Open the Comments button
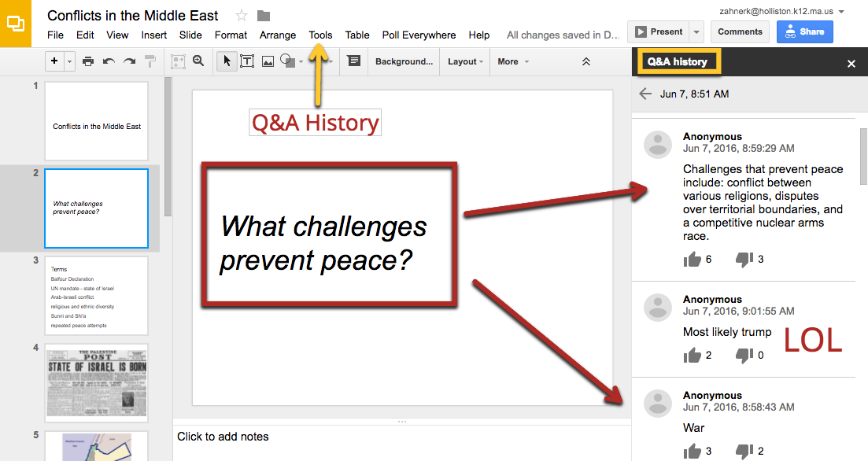 [x=741, y=31]
